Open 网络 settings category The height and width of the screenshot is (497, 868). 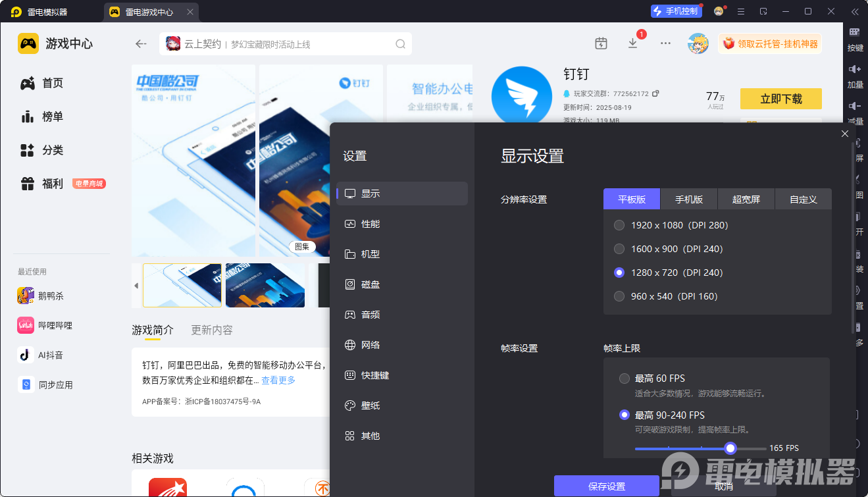(402, 345)
